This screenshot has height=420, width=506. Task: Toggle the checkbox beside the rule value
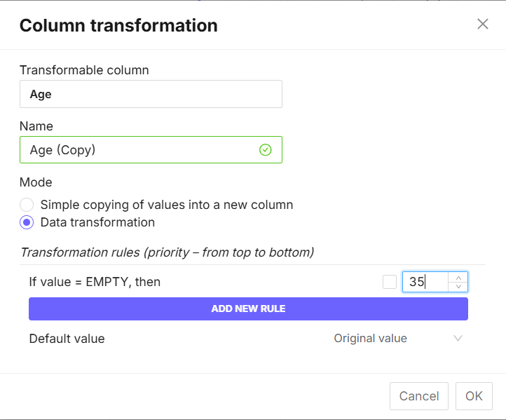(x=390, y=282)
